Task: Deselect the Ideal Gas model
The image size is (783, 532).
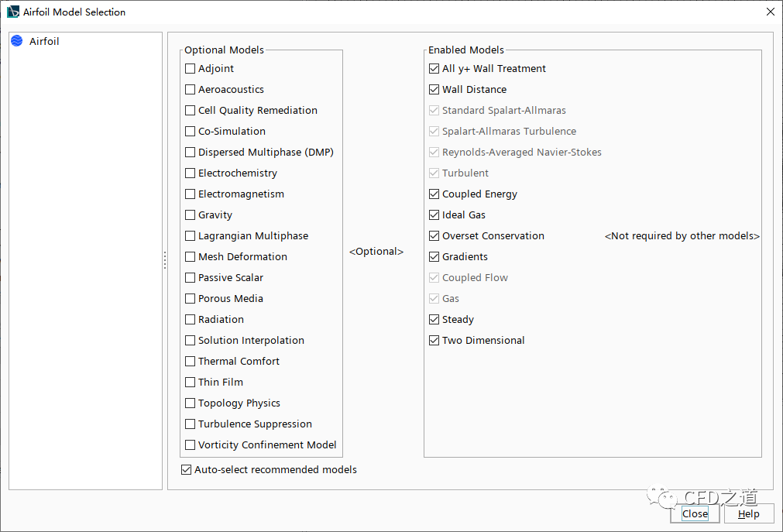Action: click(434, 215)
